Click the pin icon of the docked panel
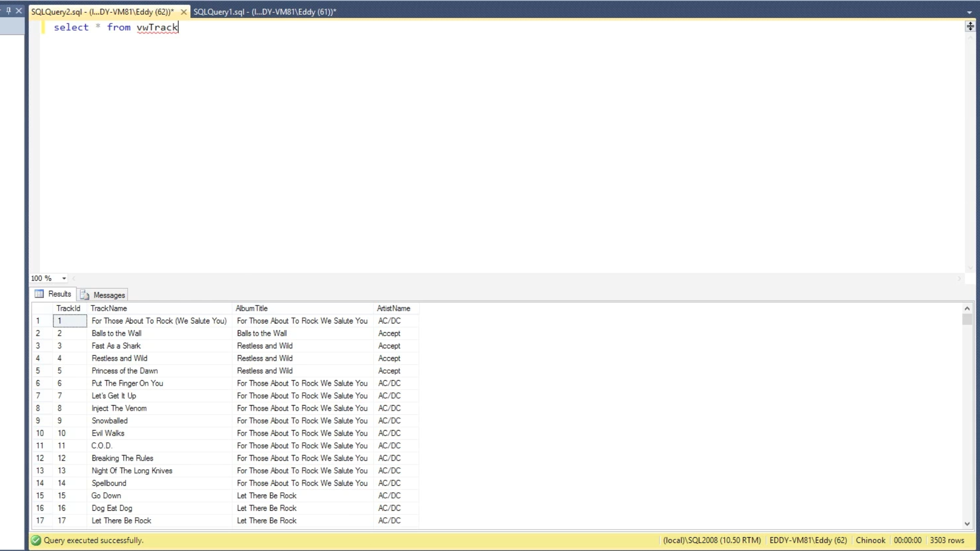The width and height of the screenshot is (980, 551). coord(9,10)
